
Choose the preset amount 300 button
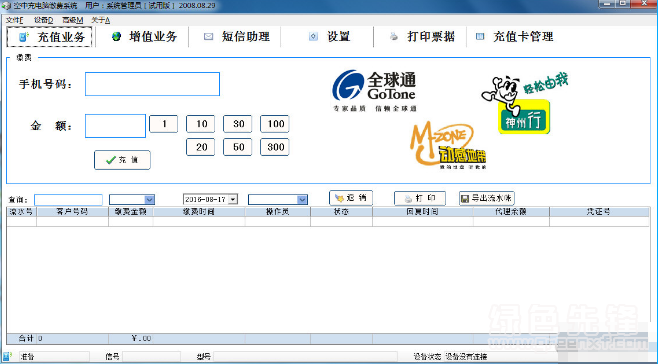coord(275,147)
